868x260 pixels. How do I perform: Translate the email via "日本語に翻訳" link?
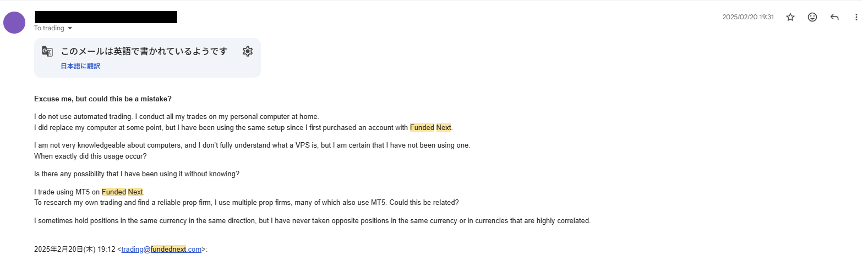coord(80,66)
